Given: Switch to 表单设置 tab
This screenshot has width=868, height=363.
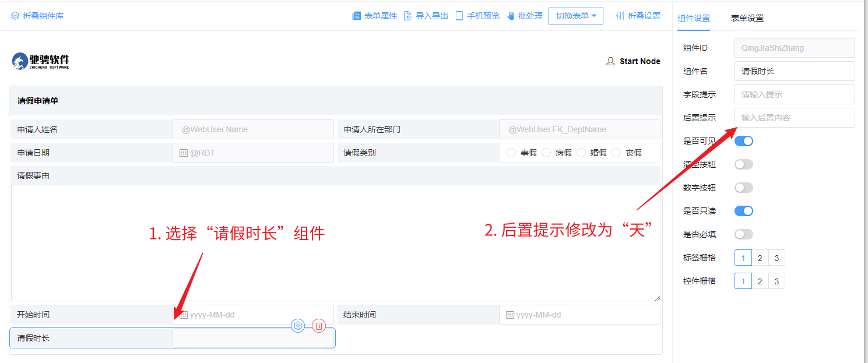Looking at the screenshot, I should [x=747, y=18].
